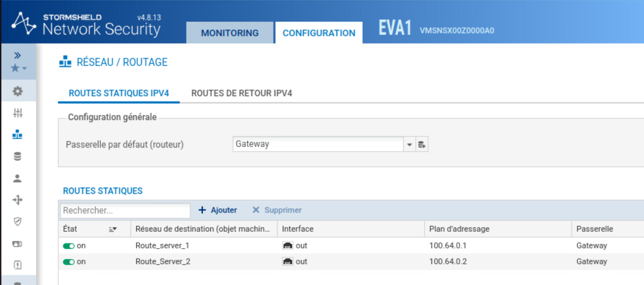The width and height of the screenshot is (644, 285).
Task: Switch to the CONFIGURATION tab
Action: tap(319, 33)
